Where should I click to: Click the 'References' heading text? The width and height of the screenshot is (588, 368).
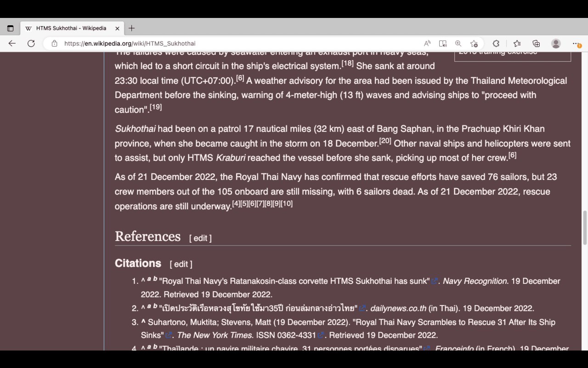[x=147, y=236]
